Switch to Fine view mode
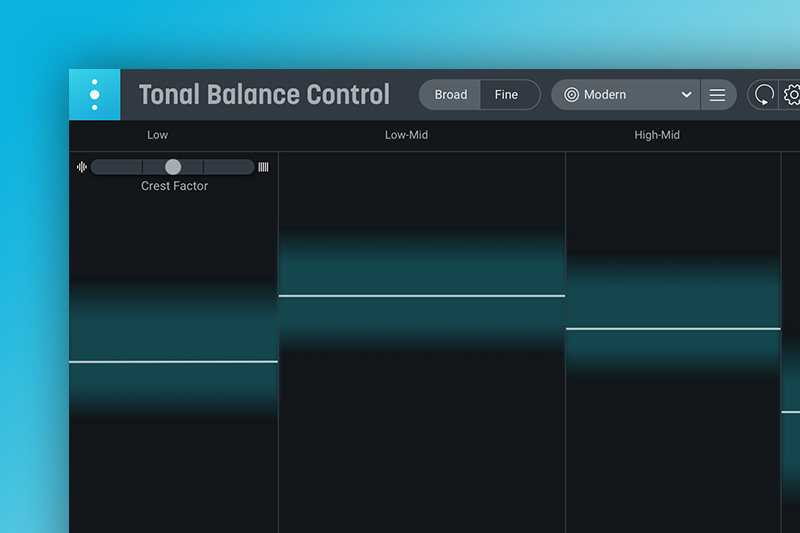Screen dimensions: 800x533 tap(507, 95)
